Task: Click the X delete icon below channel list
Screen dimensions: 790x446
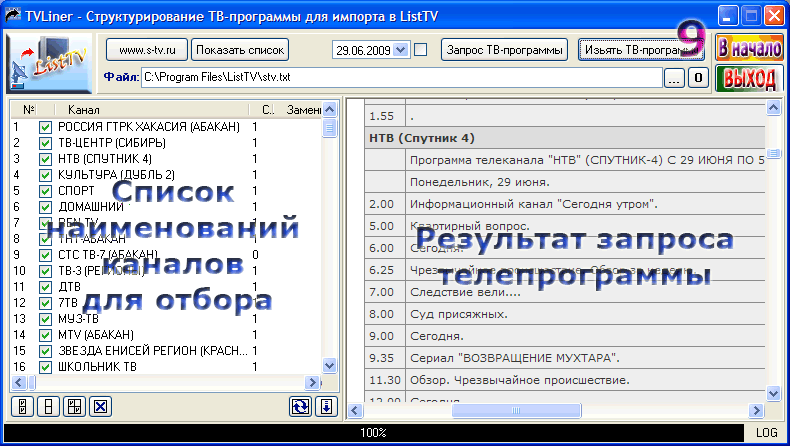Action: coord(100,406)
